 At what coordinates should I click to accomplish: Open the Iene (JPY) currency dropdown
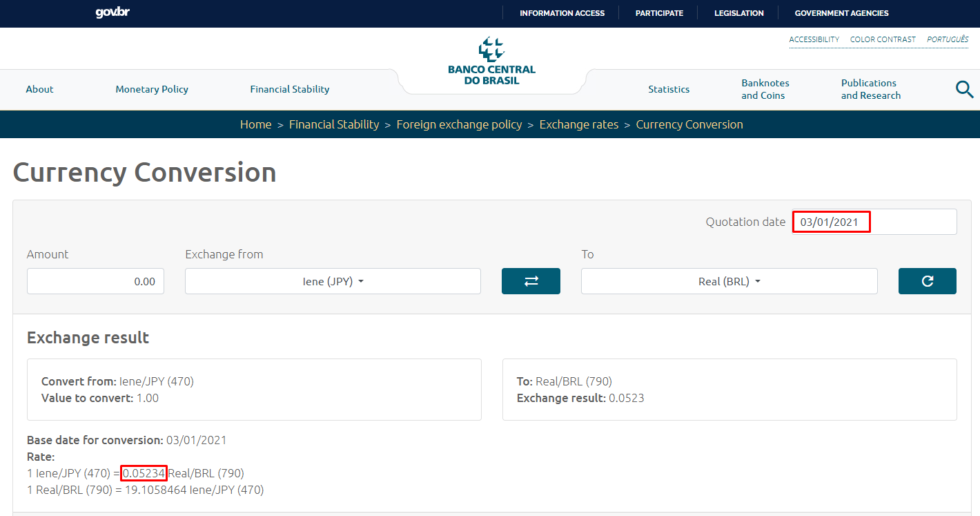[x=333, y=282]
